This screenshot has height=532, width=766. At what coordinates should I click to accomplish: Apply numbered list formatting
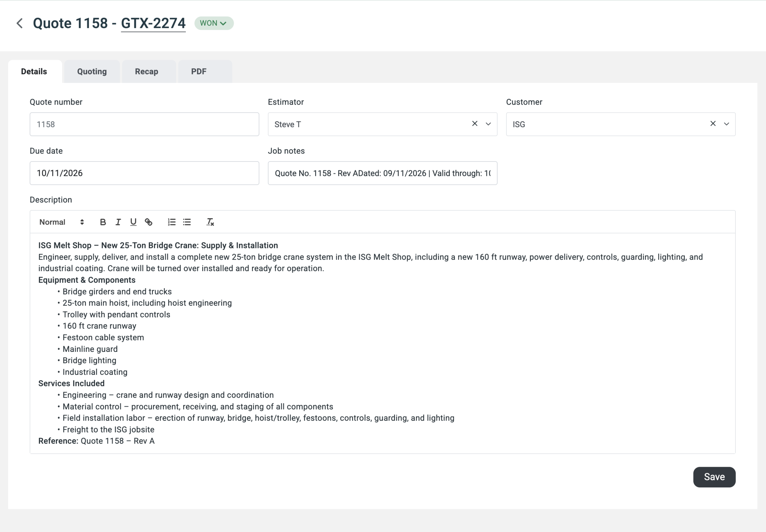(172, 222)
